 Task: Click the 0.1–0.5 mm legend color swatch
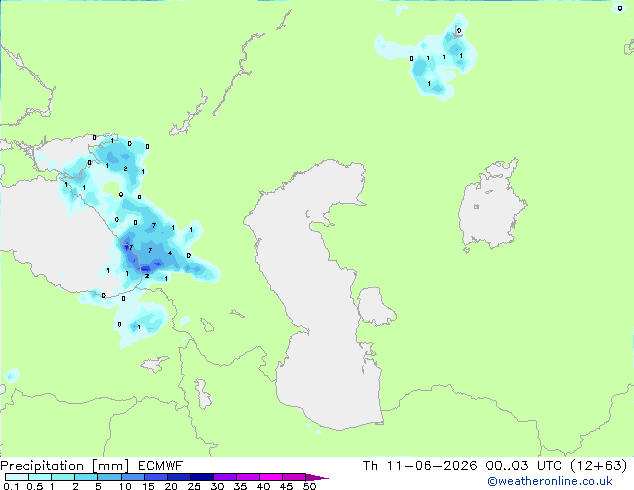coord(17,477)
